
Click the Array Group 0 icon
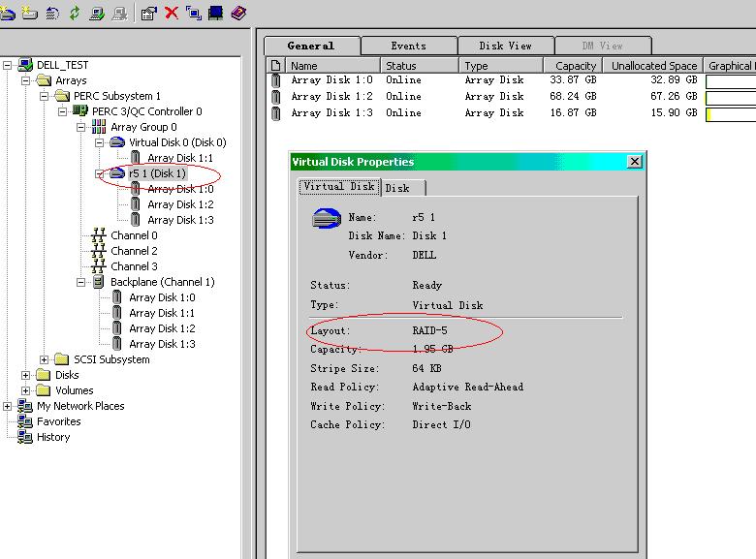(99, 127)
